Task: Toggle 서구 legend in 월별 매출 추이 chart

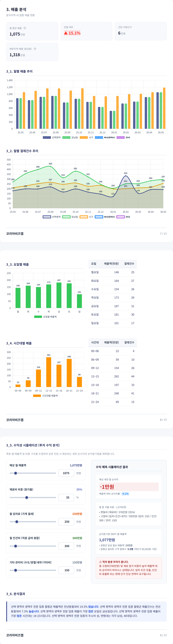Action: [86, 137]
